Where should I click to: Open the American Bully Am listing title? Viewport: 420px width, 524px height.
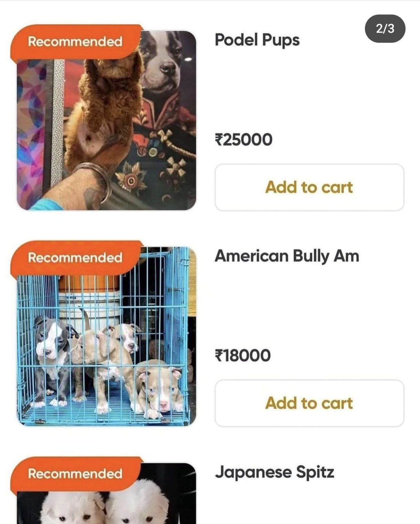[x=287, y=256]
